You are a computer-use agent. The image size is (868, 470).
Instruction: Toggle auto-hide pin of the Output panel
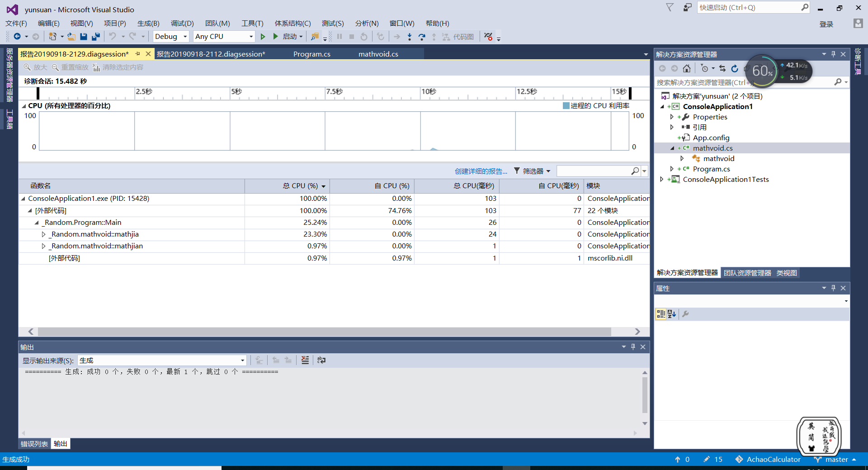pos(633,347)
